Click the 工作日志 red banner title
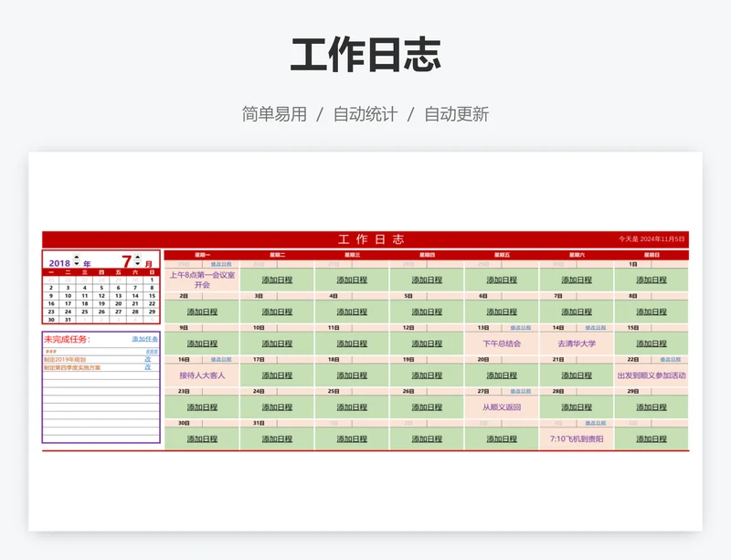 (371, 239)
